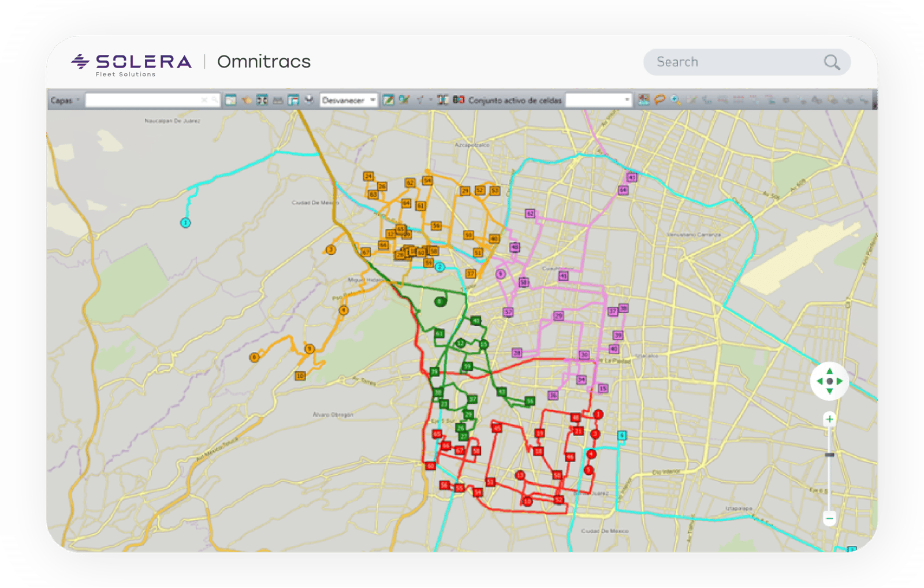Click the map image icon left of the callout tool

(643, 100)
